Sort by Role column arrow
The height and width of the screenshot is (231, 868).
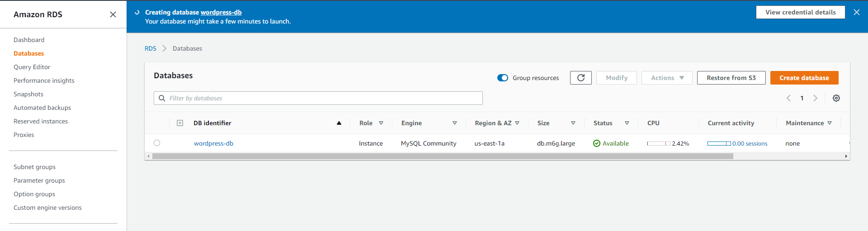[381, 123]
